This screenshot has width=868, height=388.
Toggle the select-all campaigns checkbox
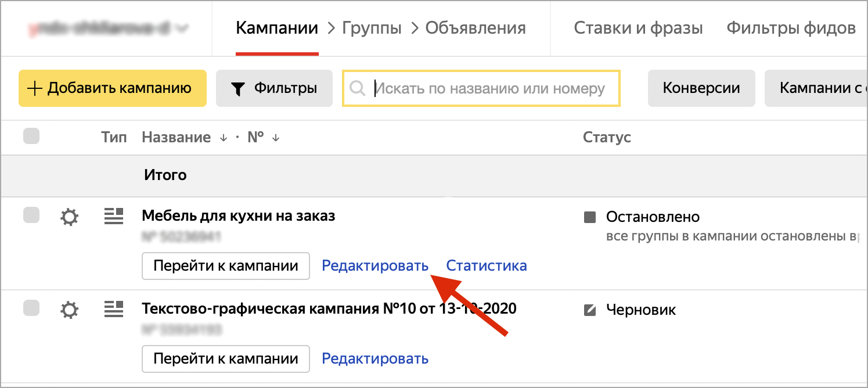coord(31,137)
